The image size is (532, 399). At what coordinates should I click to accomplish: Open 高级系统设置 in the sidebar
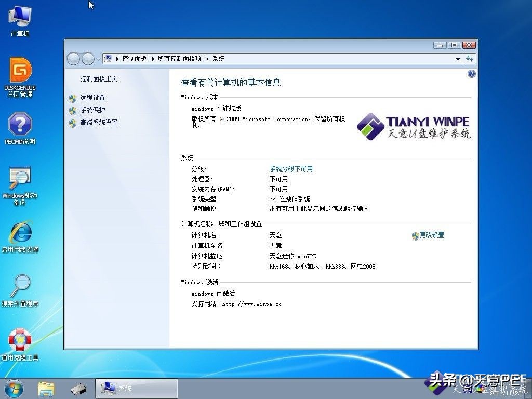tap(99, 123)
